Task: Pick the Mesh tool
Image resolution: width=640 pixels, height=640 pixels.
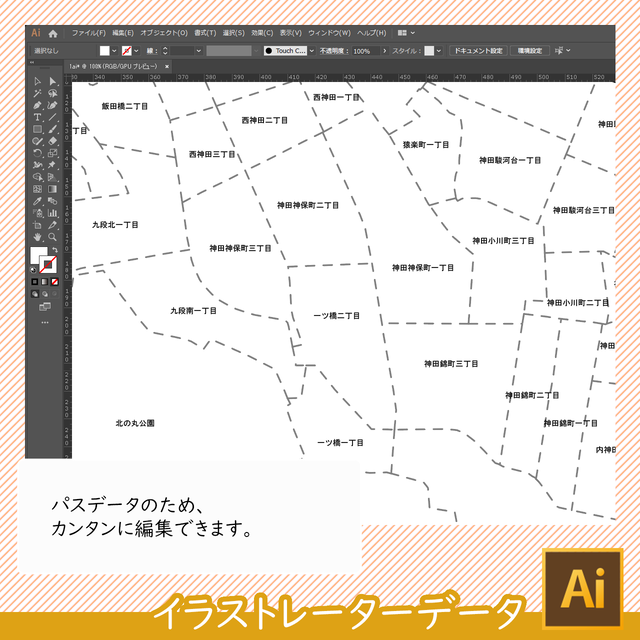Action: pyautogui.click(x=37, y=189)
